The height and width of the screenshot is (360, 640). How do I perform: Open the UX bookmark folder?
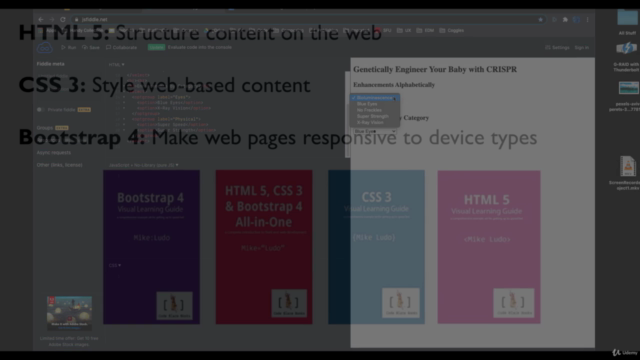pyautogui.click(x=404, y=31)
